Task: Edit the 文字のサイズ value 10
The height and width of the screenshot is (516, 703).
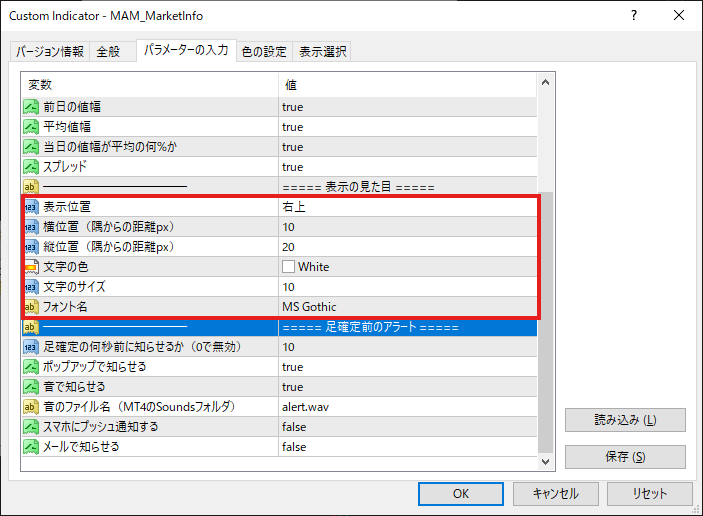Action: tap(408, 286)
